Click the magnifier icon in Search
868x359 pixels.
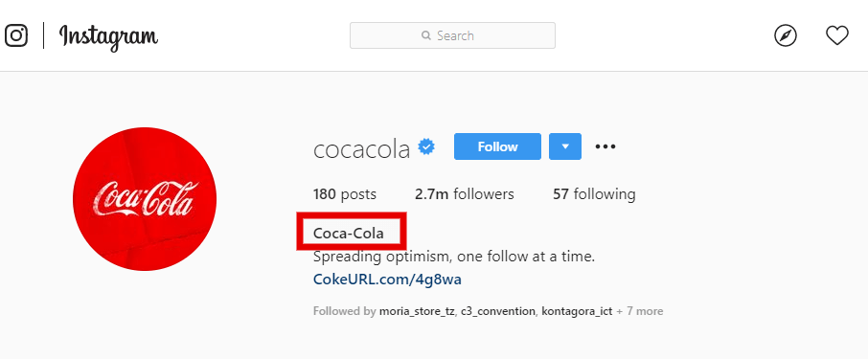(425, 35)
